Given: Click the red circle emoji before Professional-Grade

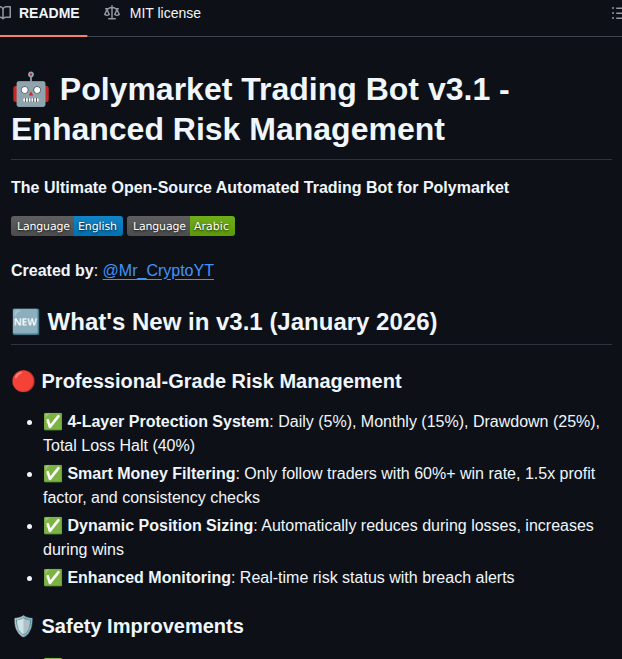Looking at the screenshot, I should tap(23, 381).
